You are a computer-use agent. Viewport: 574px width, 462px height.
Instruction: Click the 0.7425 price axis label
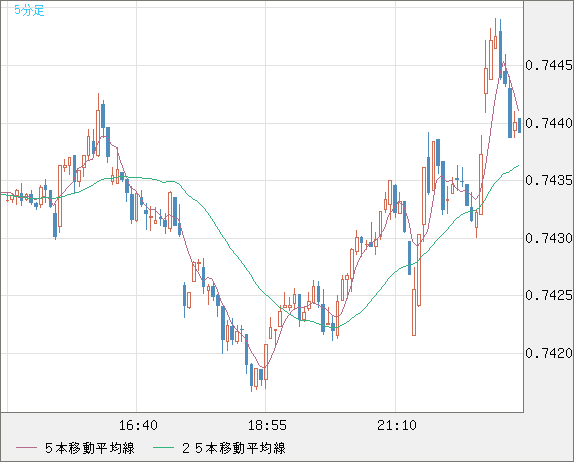549,295
